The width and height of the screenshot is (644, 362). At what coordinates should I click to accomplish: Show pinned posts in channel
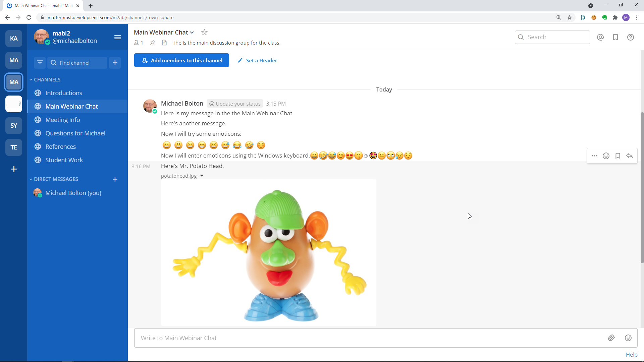[153, 43]
